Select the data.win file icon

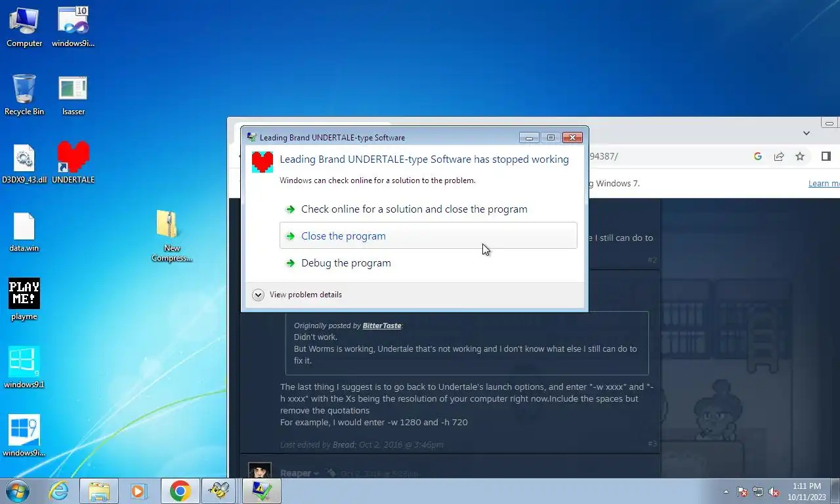pyautogui.click(x=24, y=232)
